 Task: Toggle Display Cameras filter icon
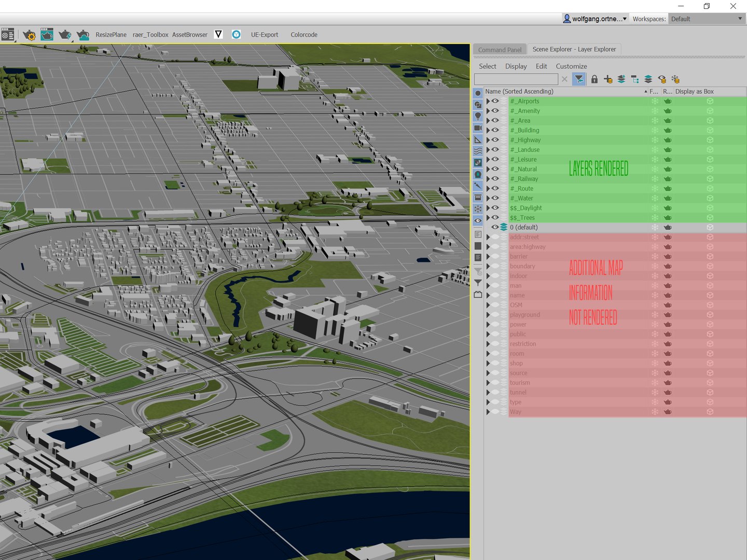[x=478, y=128]
